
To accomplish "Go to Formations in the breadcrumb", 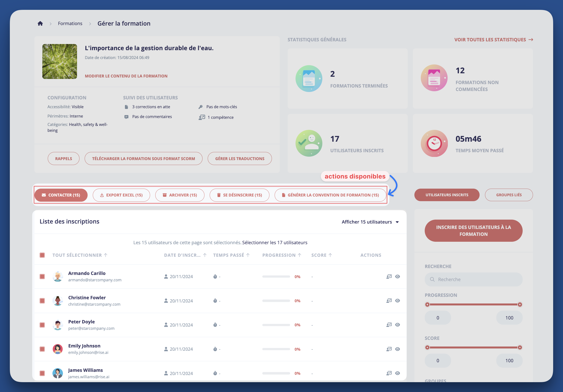I will pyautogui.click(x=70, y=23).
